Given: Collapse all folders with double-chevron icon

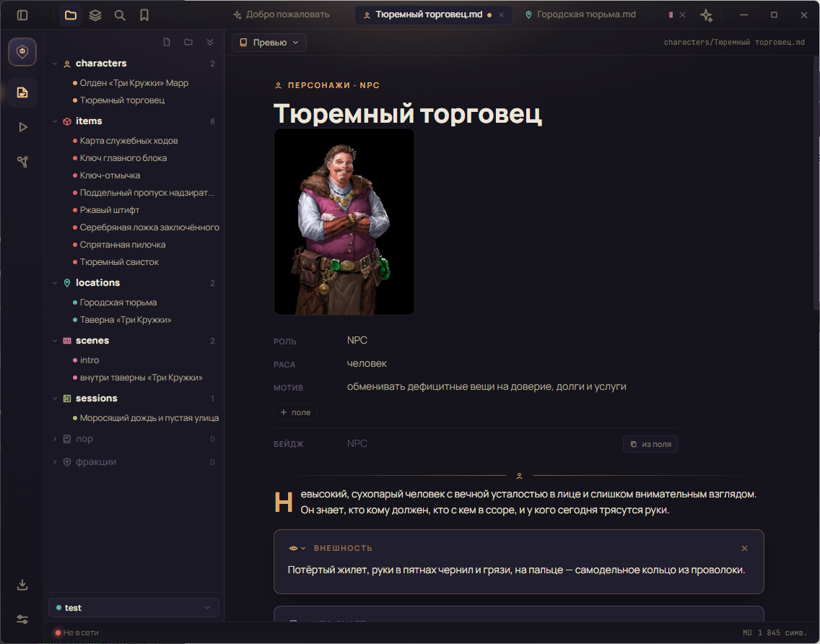Looking at the screenshot, I should click(x=210, y=42).
